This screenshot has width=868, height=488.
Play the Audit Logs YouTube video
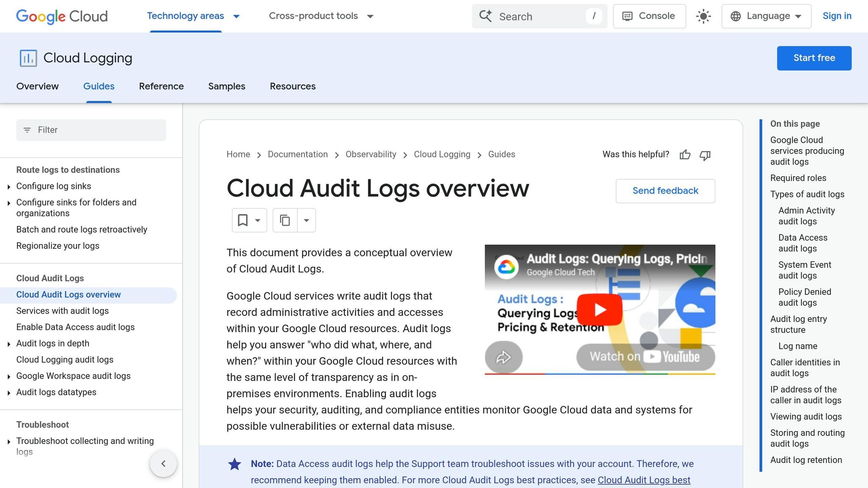pyautogui.click(x=600, y=310)
